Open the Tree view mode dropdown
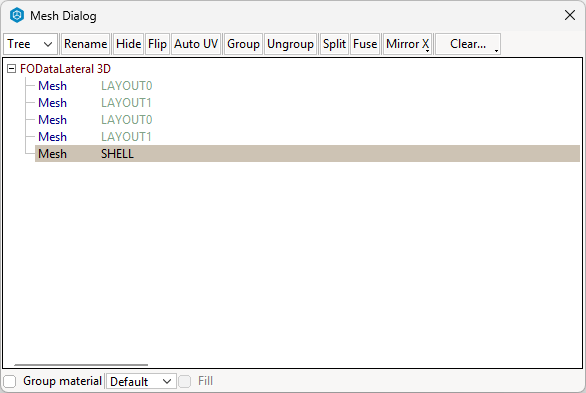This screenshot has height=393, width=586. tap(30, 44)
